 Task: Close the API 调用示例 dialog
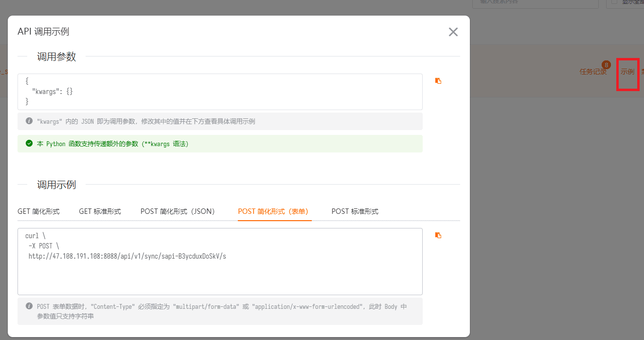tap(453, 32)
